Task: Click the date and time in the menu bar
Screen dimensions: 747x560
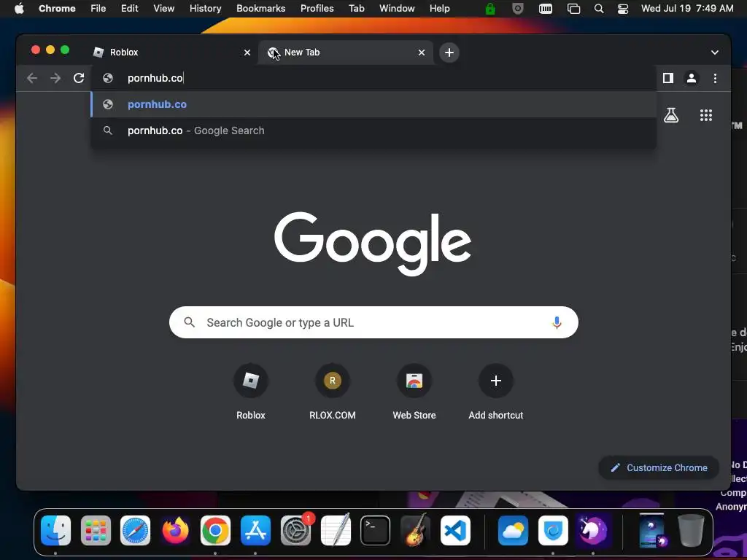Action: pos(687,9)
